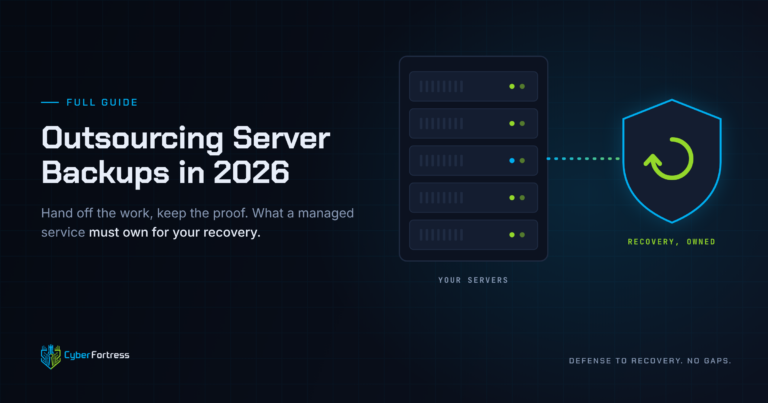
Task: Click the green recovery arrow shield icon
Action: pyautogui.click(x=672, y=161)
